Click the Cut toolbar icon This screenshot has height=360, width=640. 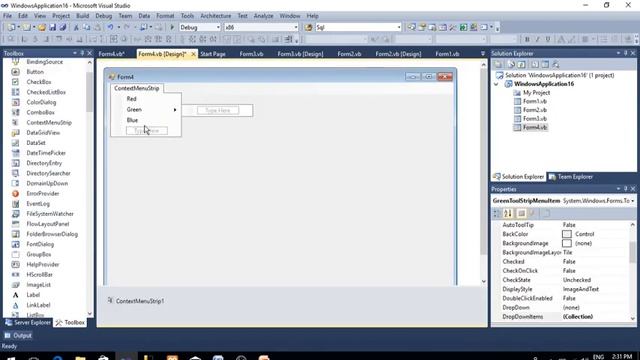tap(76, 27)
